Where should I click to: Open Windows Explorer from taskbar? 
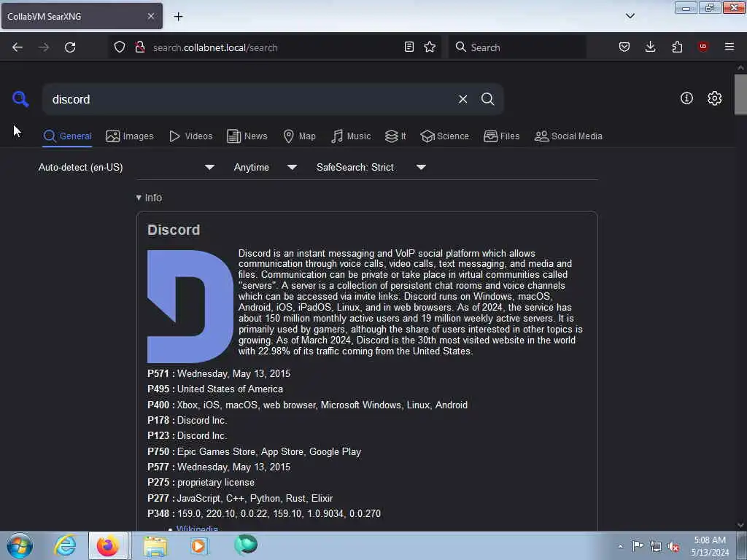(156, 545)
